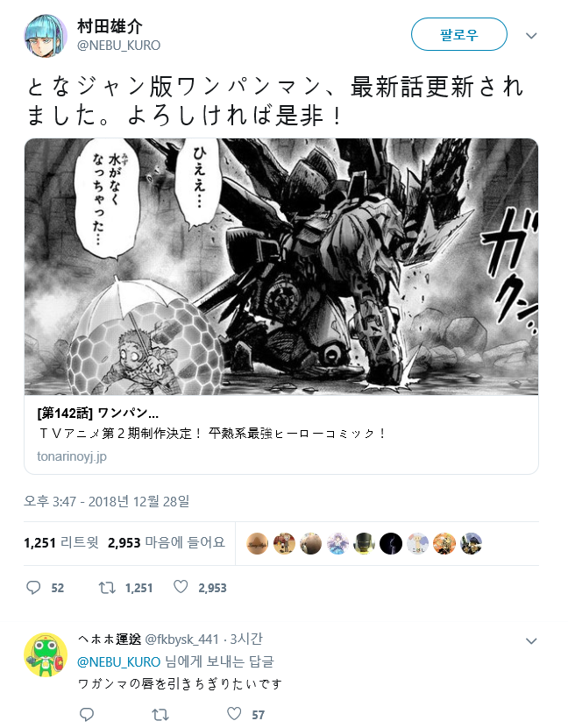Expand the tweet options chevron beside 팔로우

(x=531, y=36)
